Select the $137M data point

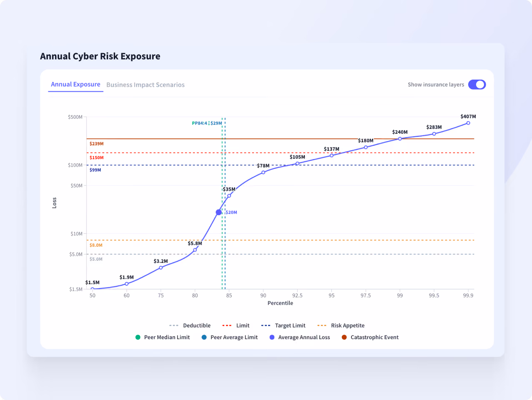click(x=331, y=155)
